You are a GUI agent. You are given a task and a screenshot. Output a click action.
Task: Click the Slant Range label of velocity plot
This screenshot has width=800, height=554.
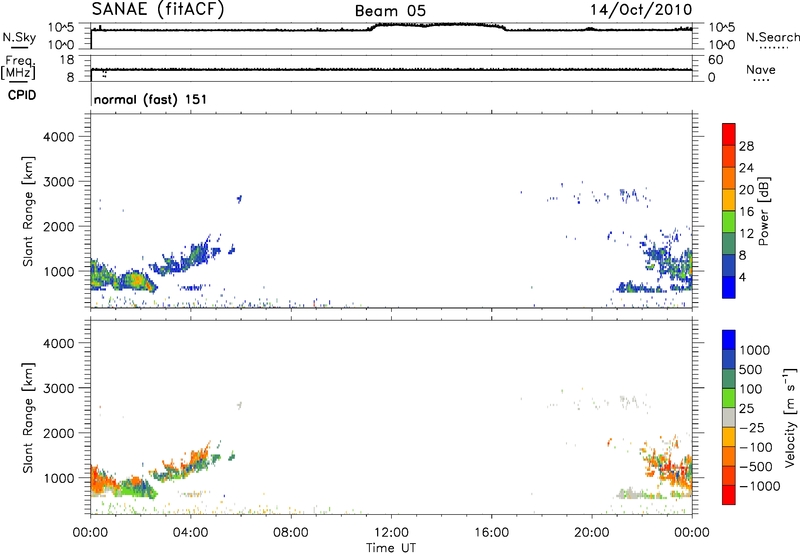pyautogui.click(x=28, y=418)
